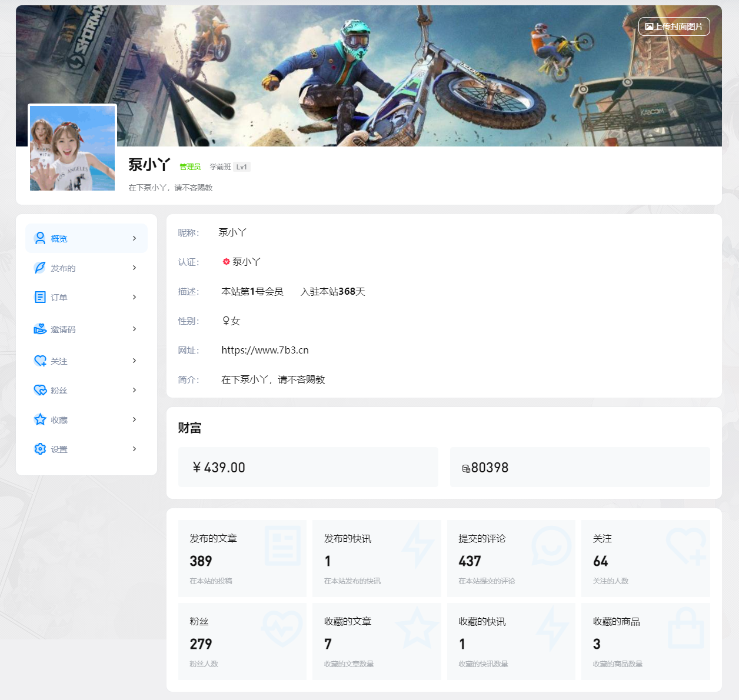Click the 简介 text 在下泵小丫，请不吝赐教
This screenshot has width=739, height=700.
[273, 380]
